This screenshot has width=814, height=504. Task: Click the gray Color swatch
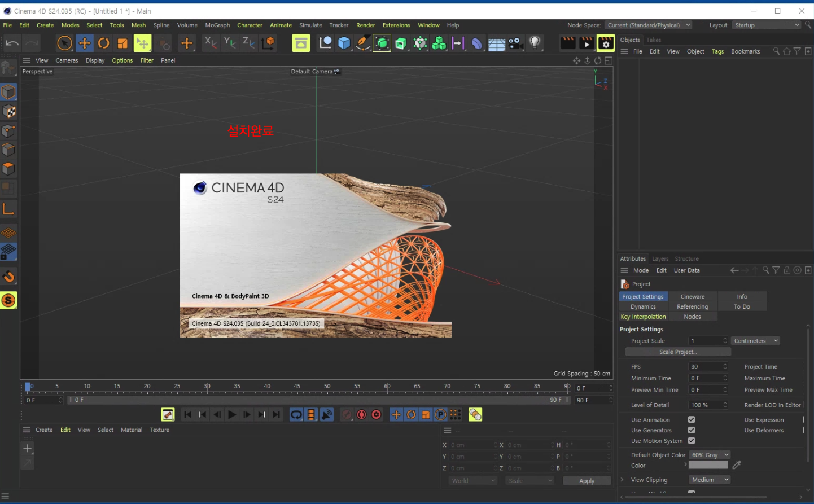pos(708,465)
